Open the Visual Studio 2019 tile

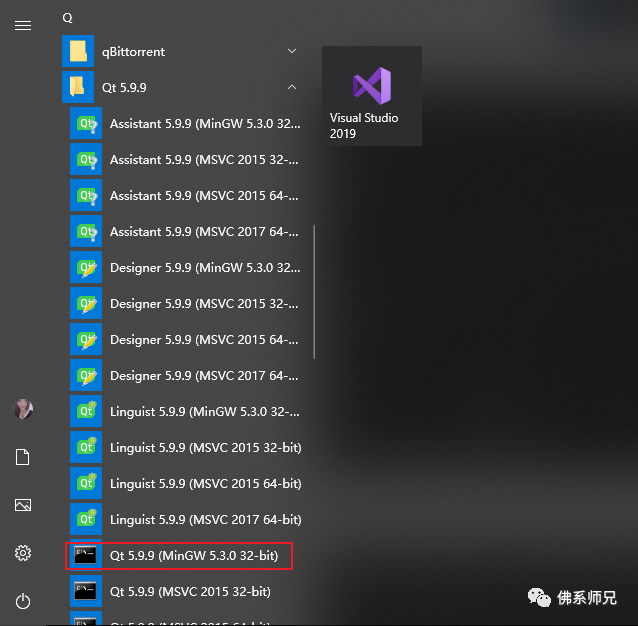pyautogui.click(x=372, y=96)
